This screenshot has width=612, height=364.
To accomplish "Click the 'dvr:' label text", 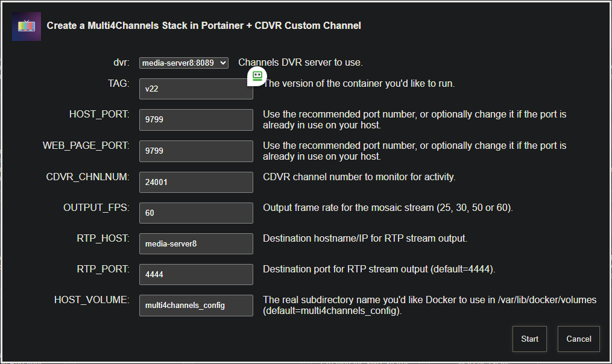I will pyautogui.click(x=121, y=62).
